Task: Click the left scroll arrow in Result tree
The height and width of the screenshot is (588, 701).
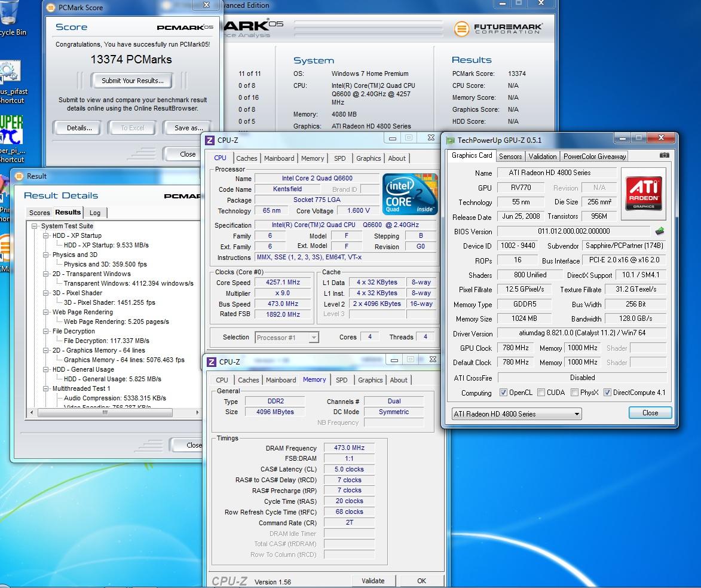Action: (31, 413)
